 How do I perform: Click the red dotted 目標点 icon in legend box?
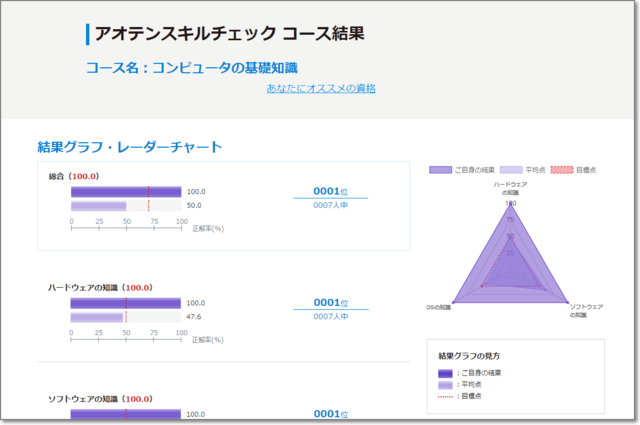pyautogui.click(x=445, y=397)
